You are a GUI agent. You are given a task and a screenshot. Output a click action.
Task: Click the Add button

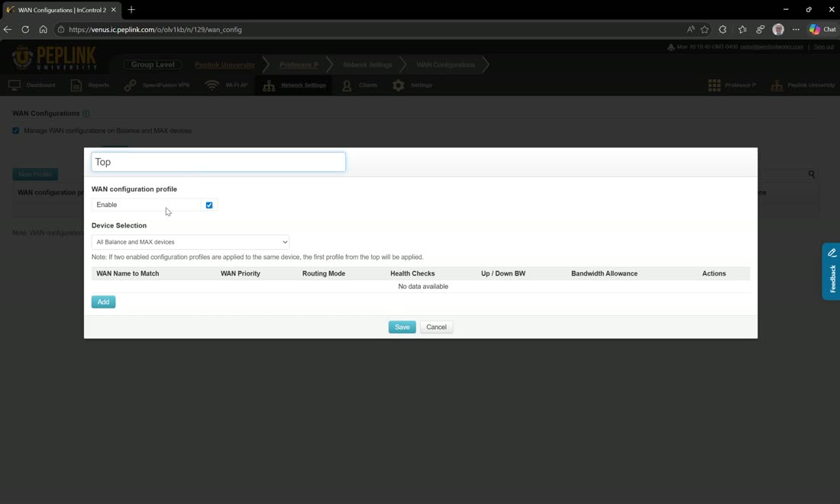(103, 302)
